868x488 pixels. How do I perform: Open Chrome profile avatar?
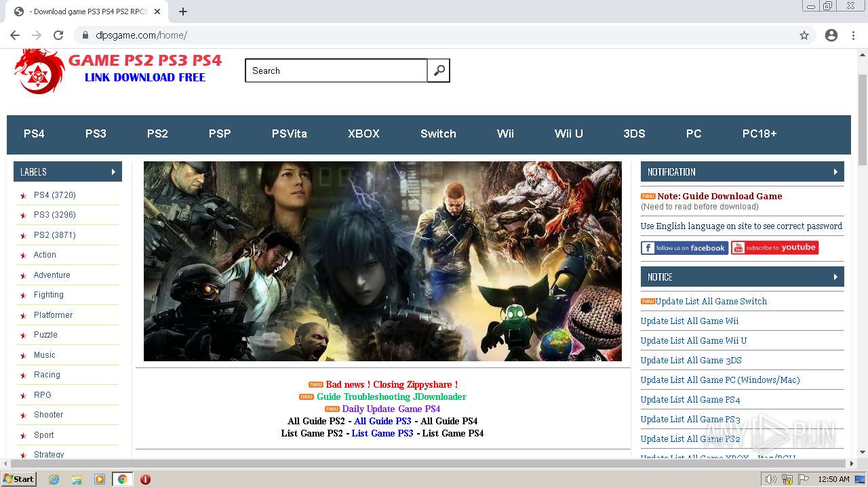831,35
